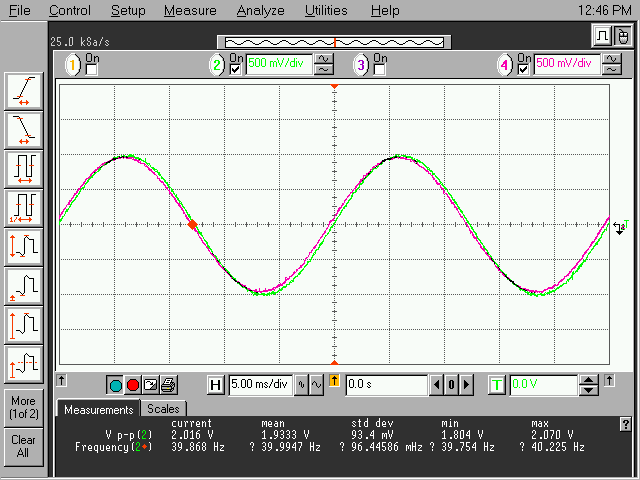The image size is (640, 480).
Task: Open the Setup menu
Action: tap(128, 10)
